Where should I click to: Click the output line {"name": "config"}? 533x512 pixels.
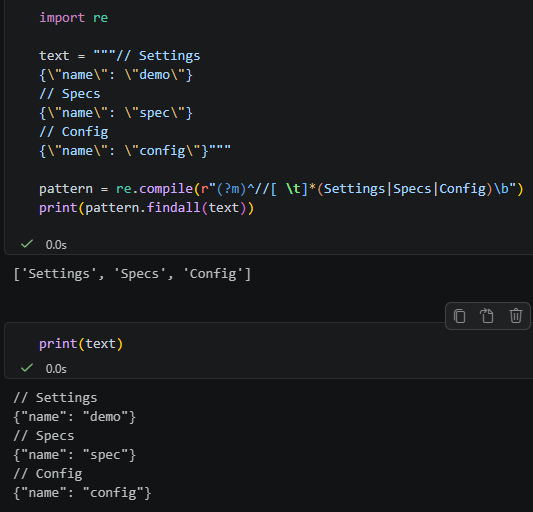(82, 493)
